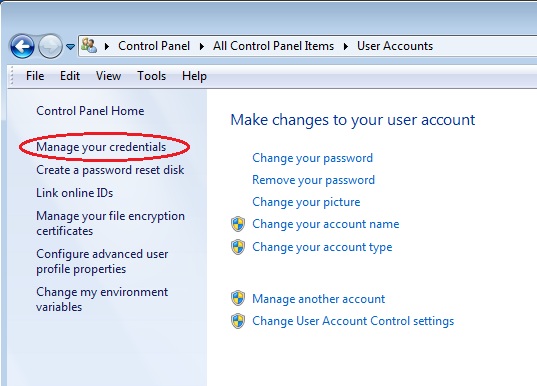
Task: Open the File menu
Action: 35,76
